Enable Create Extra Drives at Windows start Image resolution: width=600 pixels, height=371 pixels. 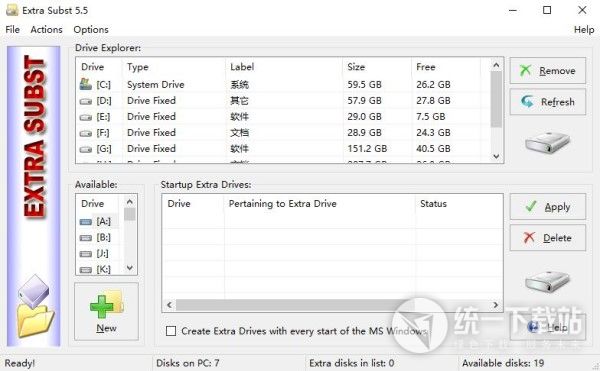(x=171, y=331)
